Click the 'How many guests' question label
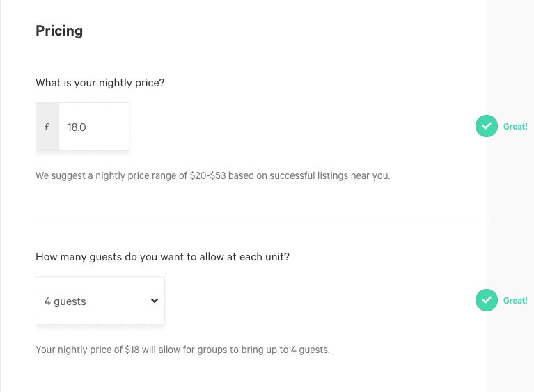The width and height of the screenshot is (534, 392). (x=162, y=257)
